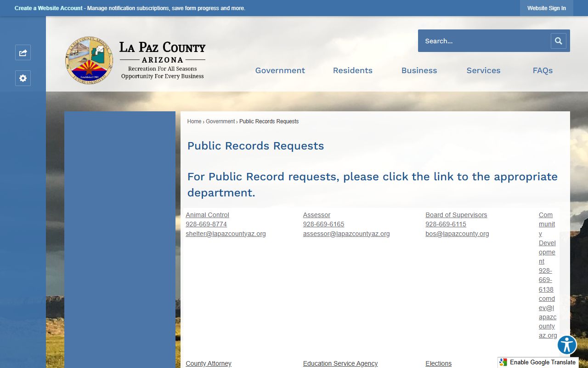Click Website Sign In button
Image resolution: width=588 pixels, height=368 pixels.
[x=547, y=8]
